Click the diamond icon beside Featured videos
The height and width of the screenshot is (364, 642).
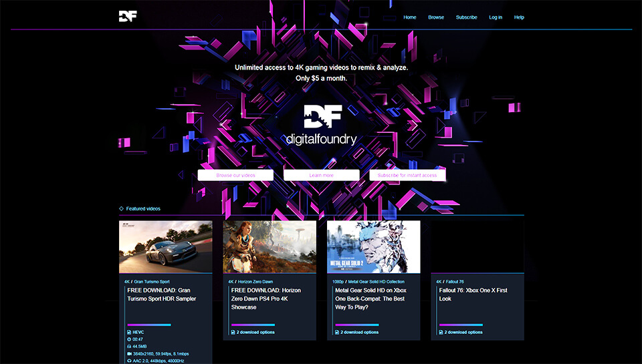[121, 208]
